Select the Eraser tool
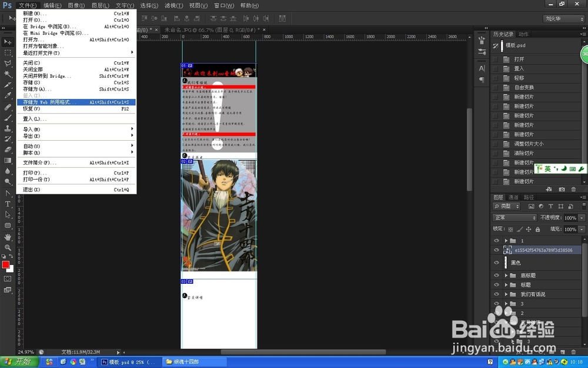This screenshot has width=588, height=368. click(8, 150)
